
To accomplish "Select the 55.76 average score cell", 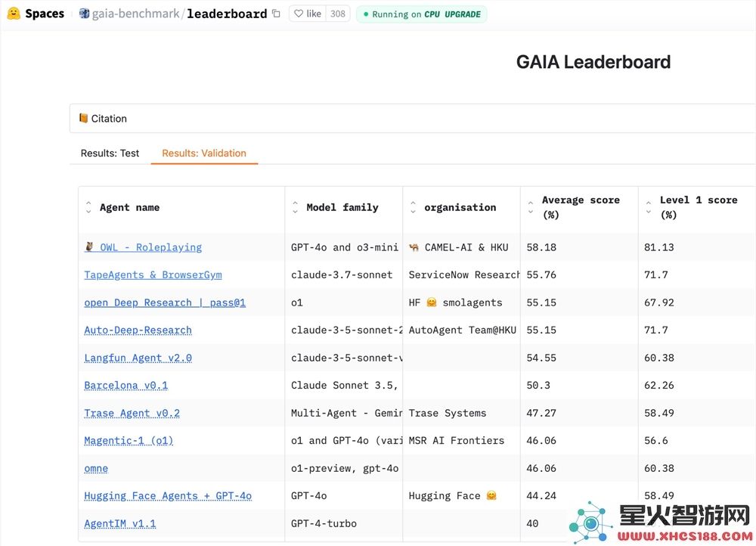I will [x=580, y=275].
